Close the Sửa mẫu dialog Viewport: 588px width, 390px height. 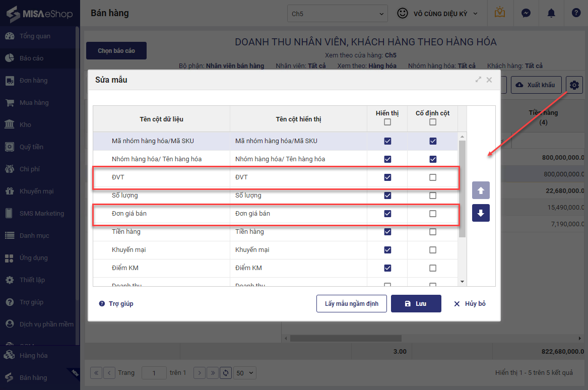(x=489, y=80)
